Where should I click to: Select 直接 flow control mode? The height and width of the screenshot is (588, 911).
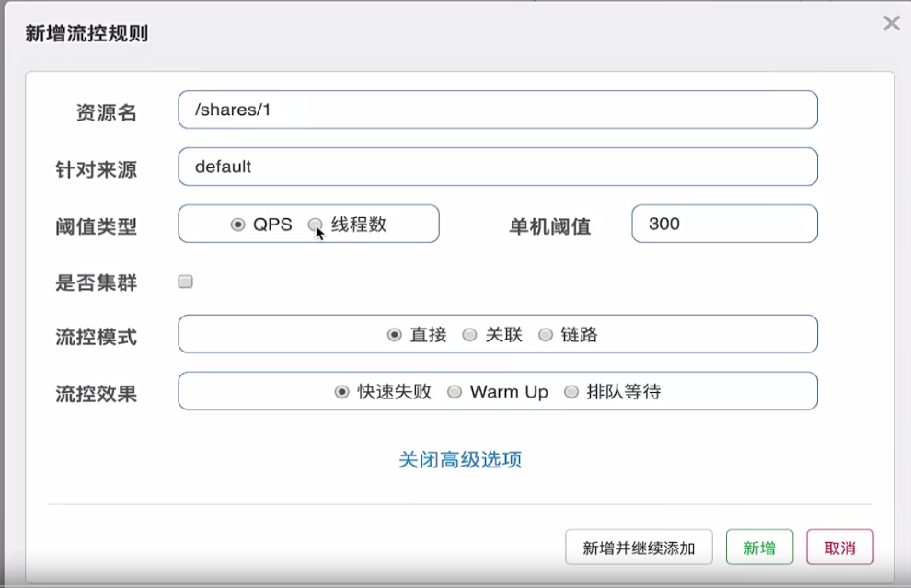pyautogui.click(x=395, y=335)
